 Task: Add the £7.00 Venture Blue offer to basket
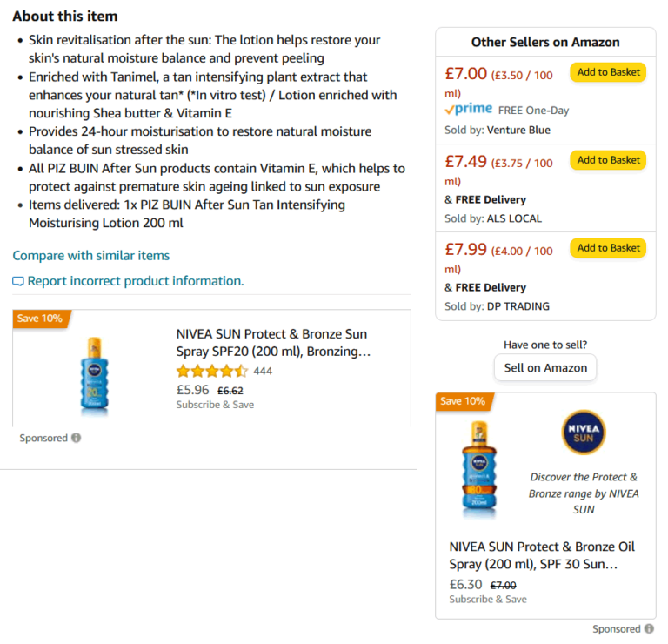[x=608, y=72]
